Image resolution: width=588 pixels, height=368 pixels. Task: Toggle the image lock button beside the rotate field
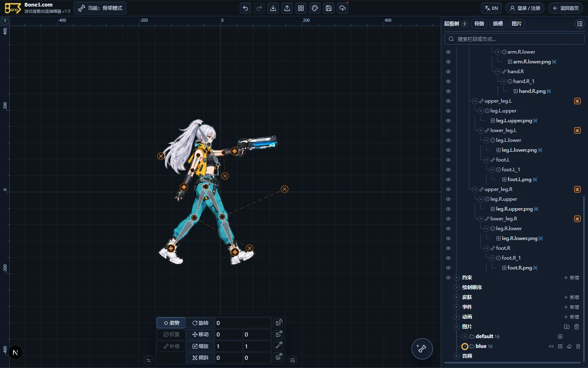click(x=278, y=323)
